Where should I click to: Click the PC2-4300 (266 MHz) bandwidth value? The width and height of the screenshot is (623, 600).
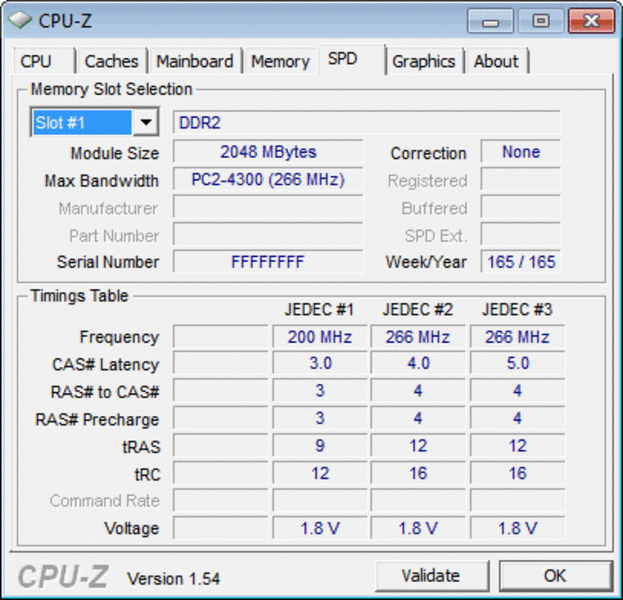click(268, 180)
